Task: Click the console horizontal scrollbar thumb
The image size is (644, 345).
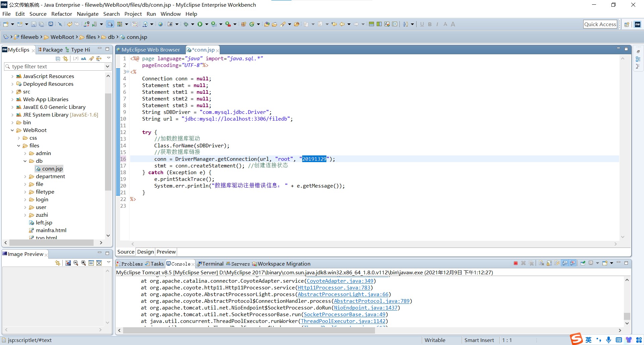Action: click(249, 331)
